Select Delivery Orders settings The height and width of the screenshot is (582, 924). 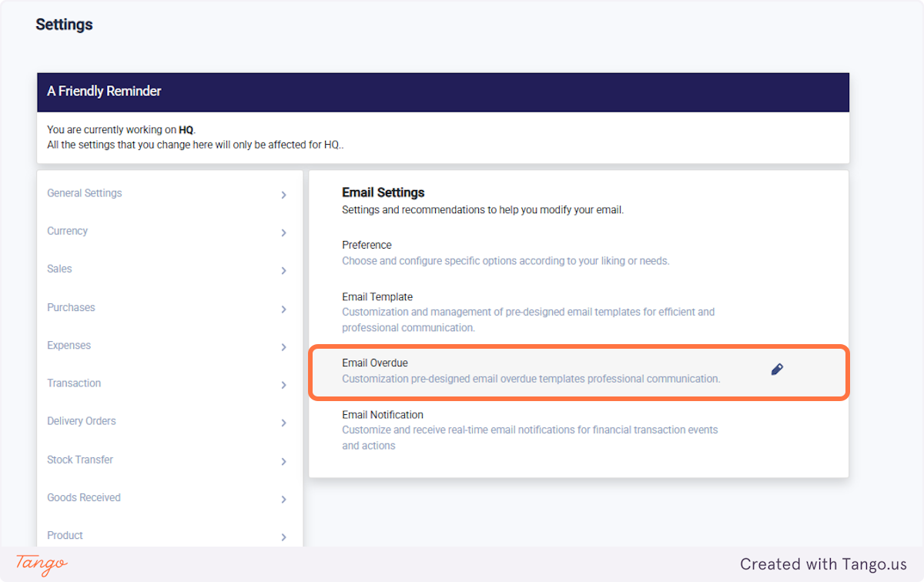[x=82, y=421]
